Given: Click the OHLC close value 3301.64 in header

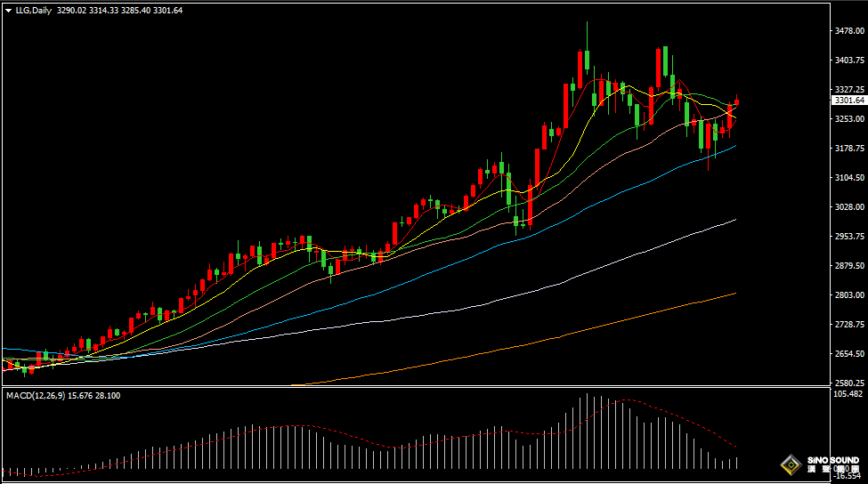Looking at the screenshot, I should 168,11.
